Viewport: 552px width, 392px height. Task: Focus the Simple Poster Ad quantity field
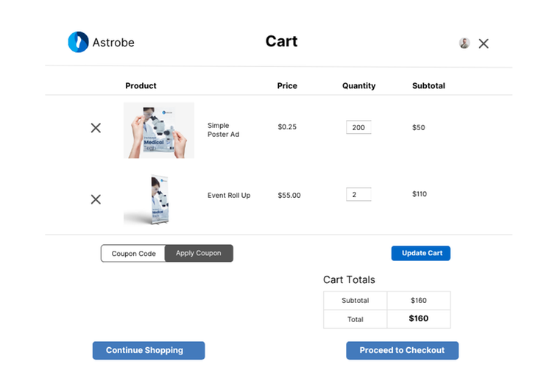tap(358, 128)
